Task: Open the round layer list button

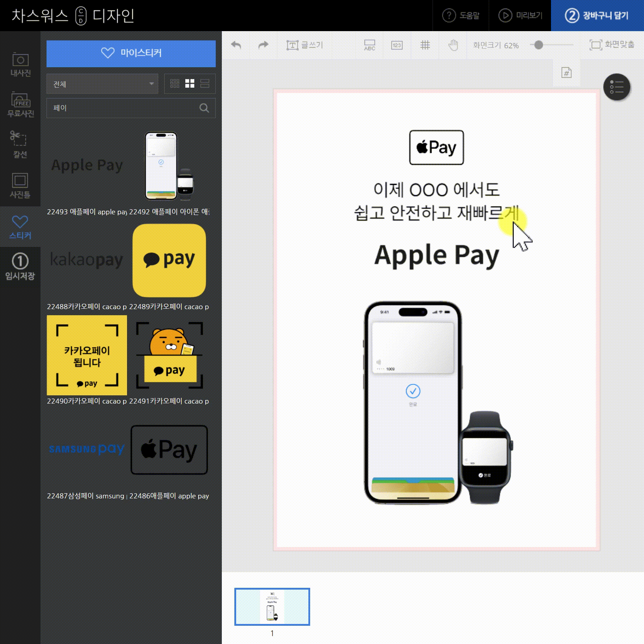Action: click(617, 87)
